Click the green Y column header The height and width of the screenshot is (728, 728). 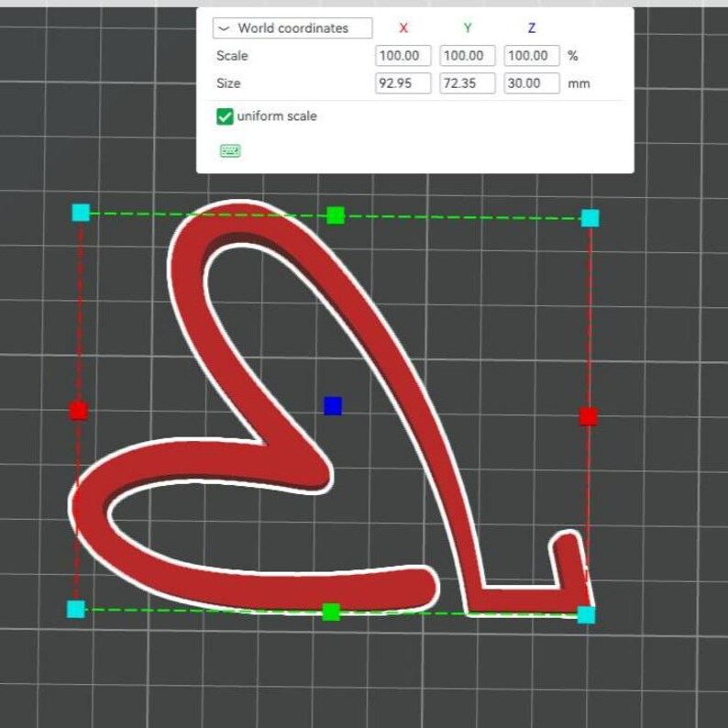[468, 28]
